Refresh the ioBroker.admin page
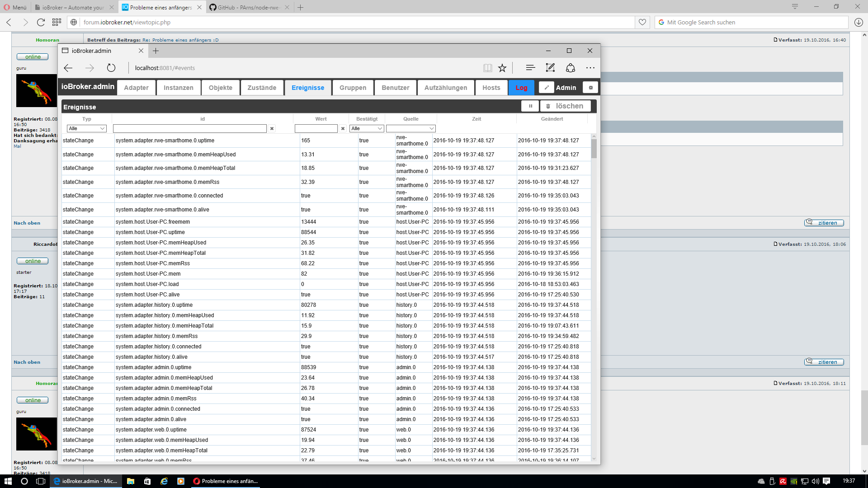Image resolution: width=868 pixels, height=488 pixels. [111, 68]
